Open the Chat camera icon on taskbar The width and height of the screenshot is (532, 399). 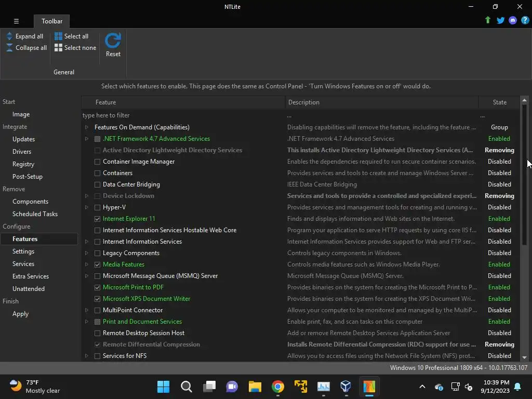click(x=232, y=387)
